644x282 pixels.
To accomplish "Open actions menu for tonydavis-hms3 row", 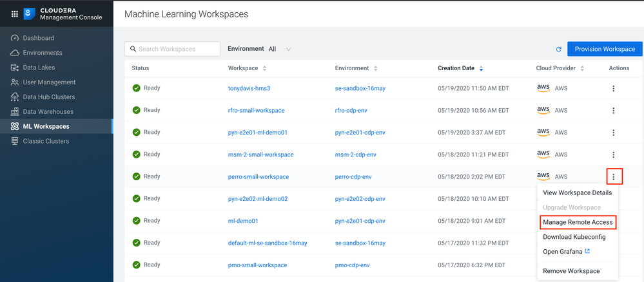I will (x=613, y=88).
